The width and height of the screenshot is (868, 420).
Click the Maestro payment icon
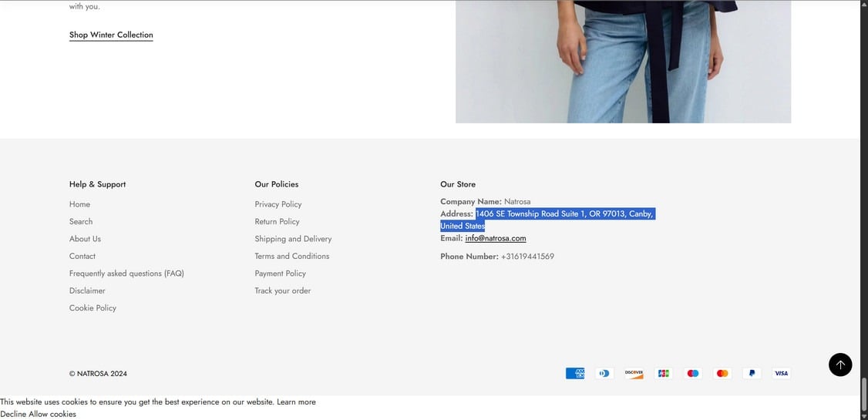pyautogui.click(x=692, y=374)
